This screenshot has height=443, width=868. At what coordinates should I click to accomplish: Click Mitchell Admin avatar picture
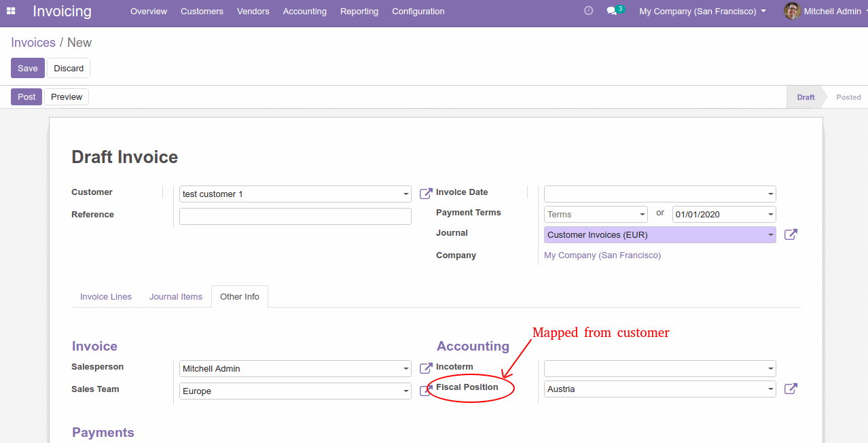pos(792,11)
